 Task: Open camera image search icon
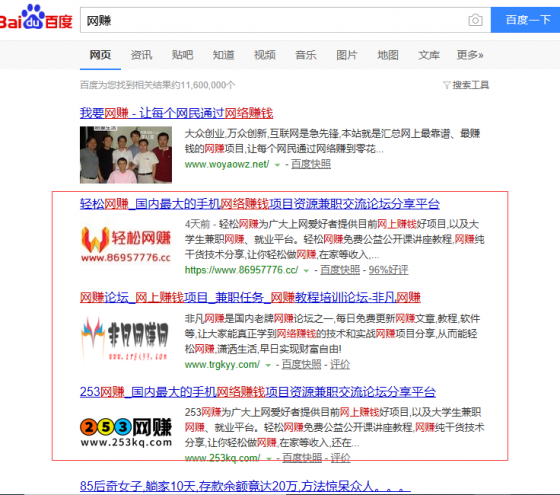(475, 20)
